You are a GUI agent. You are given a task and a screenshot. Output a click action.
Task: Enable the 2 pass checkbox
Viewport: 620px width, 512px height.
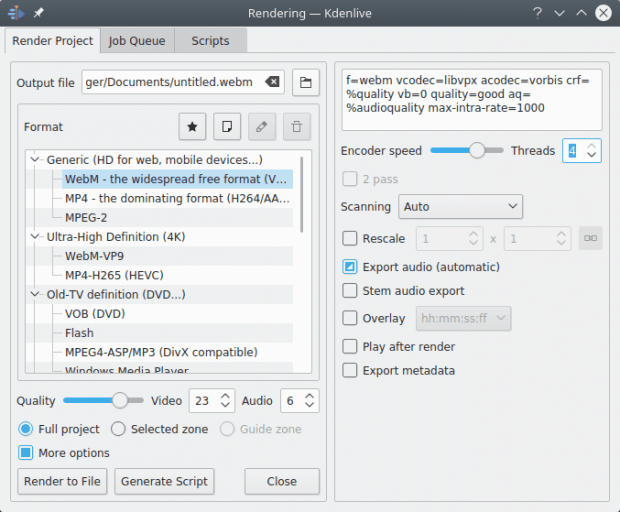350,179
